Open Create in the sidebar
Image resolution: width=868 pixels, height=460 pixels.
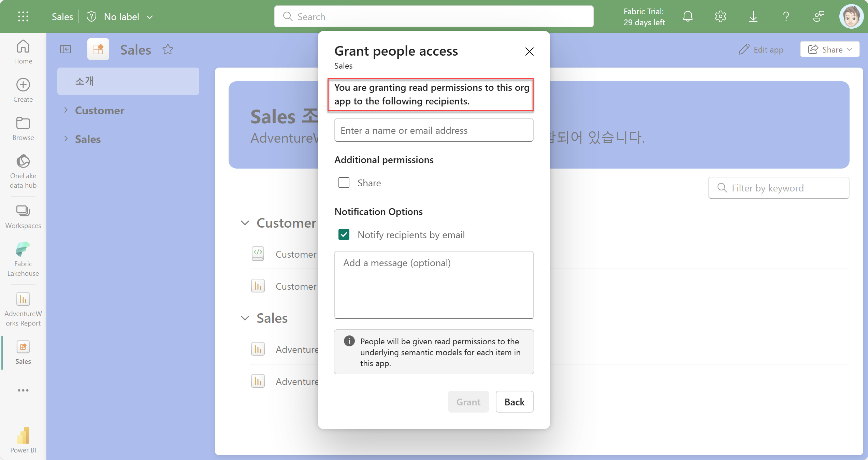[23, 90]
